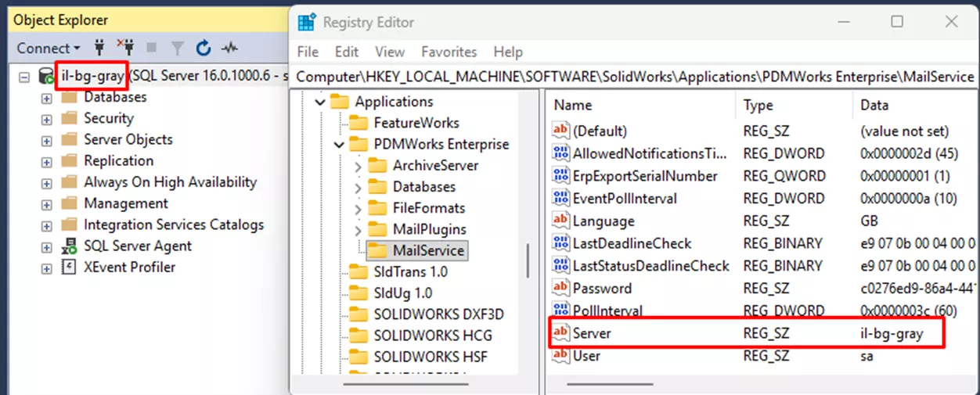Click the Registry Editor address bar path
Viewport: 980px width, 395px height.
click(x=636, y=77)
